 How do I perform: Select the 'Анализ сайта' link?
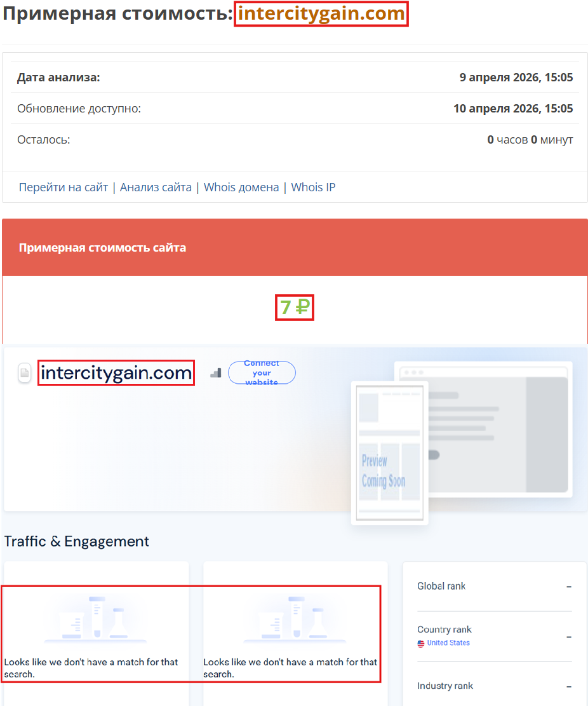[x=156, y=187]
